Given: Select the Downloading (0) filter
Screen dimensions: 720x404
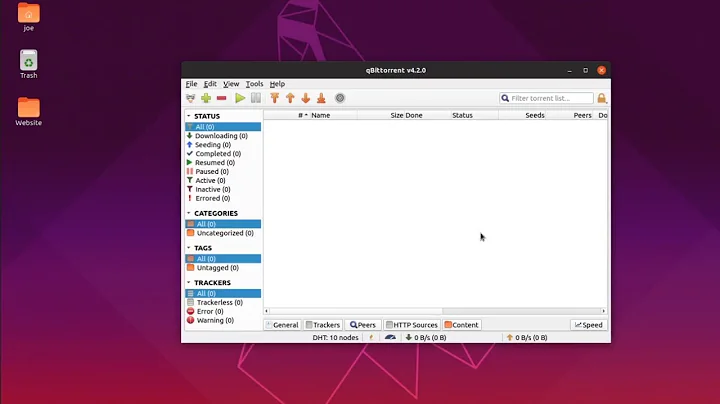Looking at the screenshot, I should 223,136.
